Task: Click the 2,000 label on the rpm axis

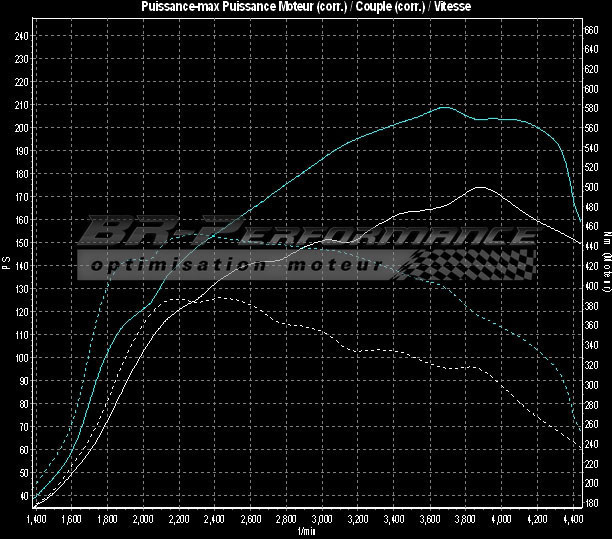Action: (143, 520)
